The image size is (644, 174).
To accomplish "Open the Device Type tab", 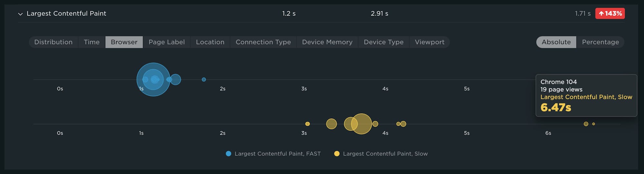I will pos(384,42).
